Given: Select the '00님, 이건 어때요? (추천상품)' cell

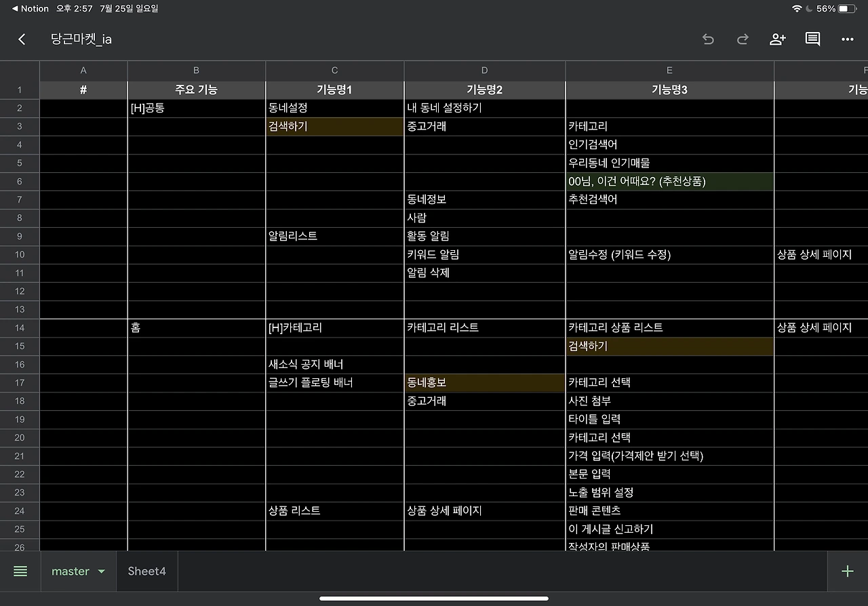Looking at the screenshot, I should pos(670,182).
